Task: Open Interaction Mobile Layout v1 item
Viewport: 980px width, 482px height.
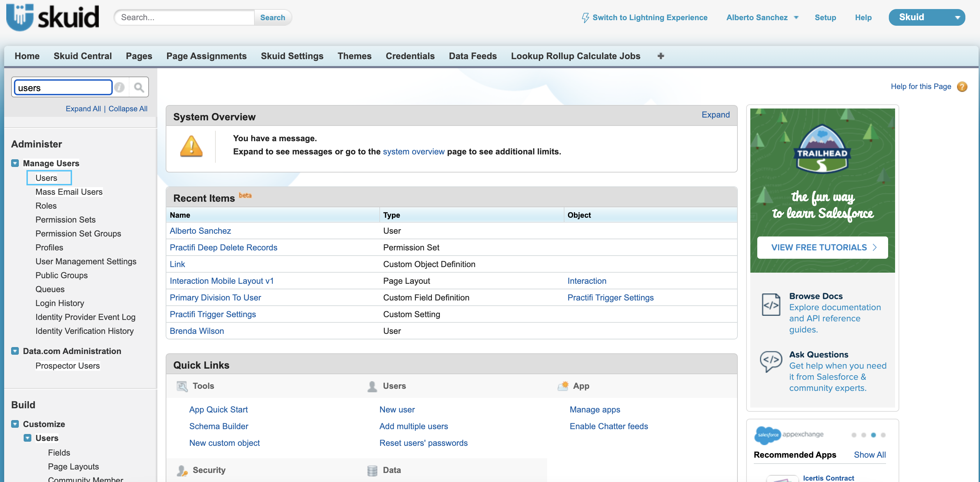Action: coord(221,281)
